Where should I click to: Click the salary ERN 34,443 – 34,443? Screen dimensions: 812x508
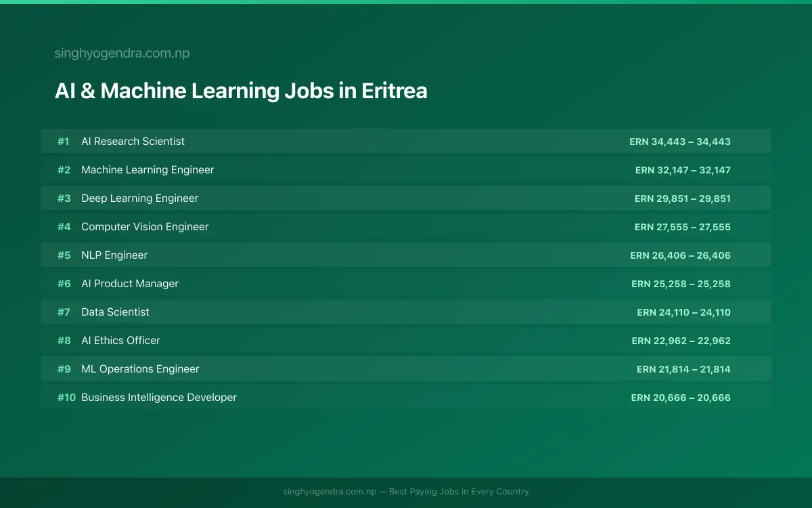coord(680,142)
